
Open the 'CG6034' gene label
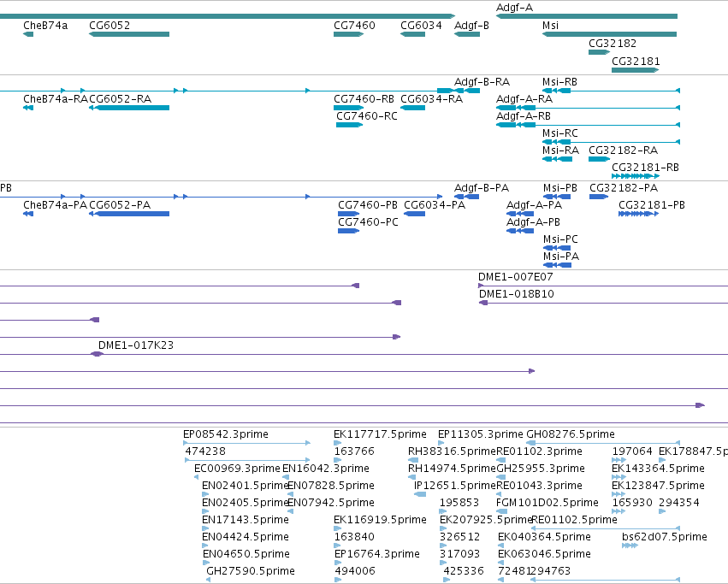(x=421, y=26)
